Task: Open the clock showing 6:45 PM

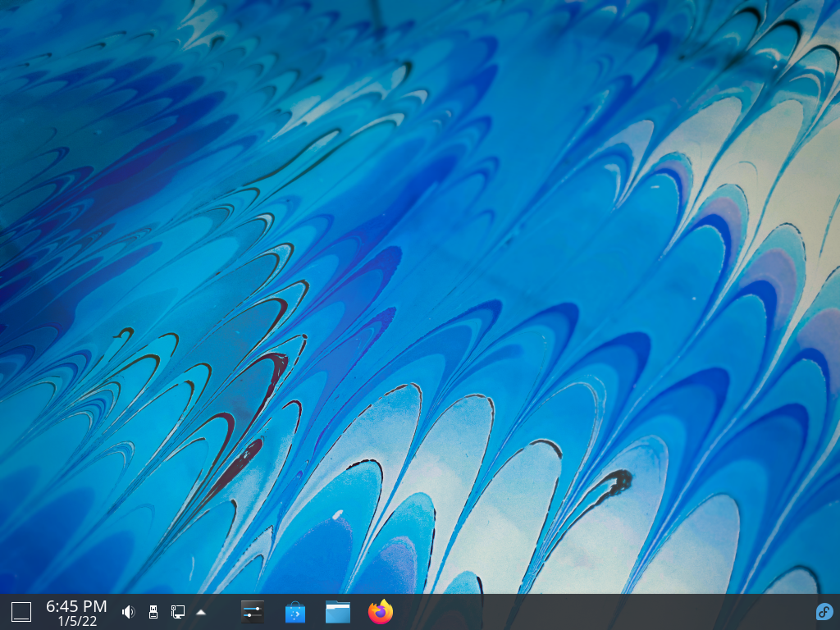Action: tap(76, 613)
